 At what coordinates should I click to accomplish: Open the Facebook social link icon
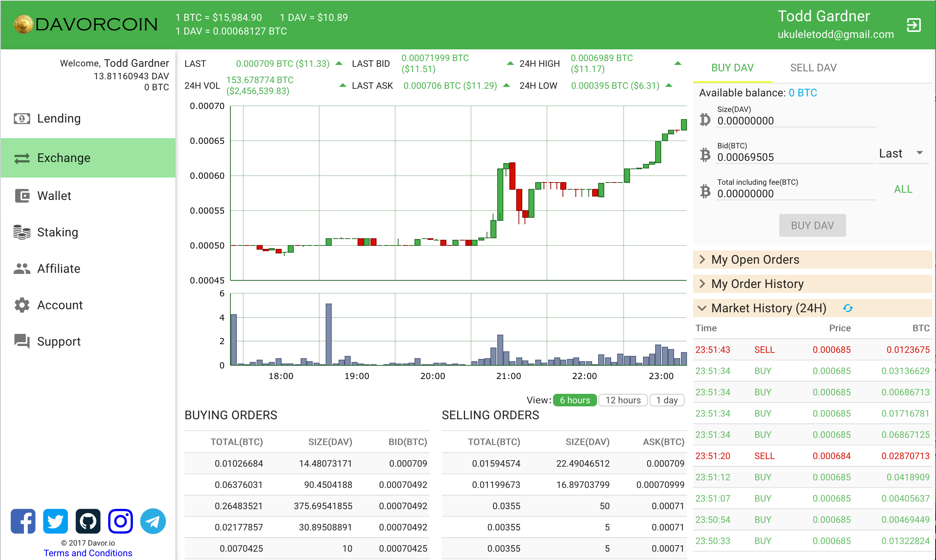[x=23, y=521]
